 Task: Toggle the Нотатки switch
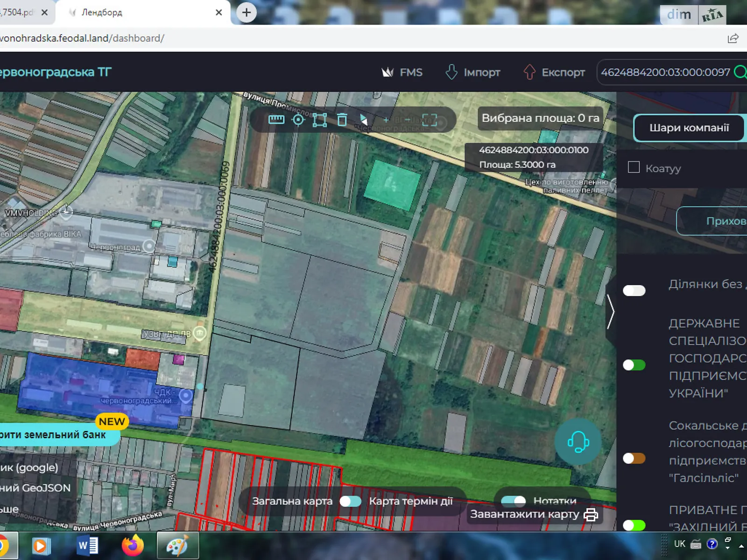tap(513, 501)
